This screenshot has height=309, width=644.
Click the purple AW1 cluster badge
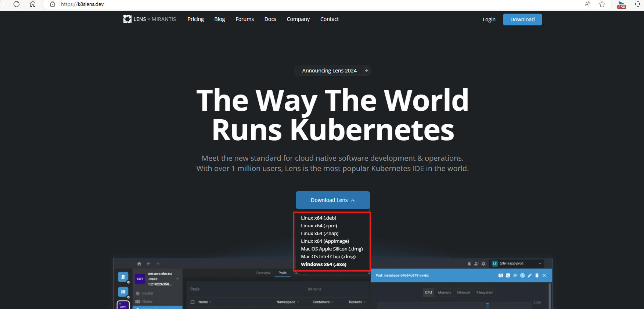point(140,279)
